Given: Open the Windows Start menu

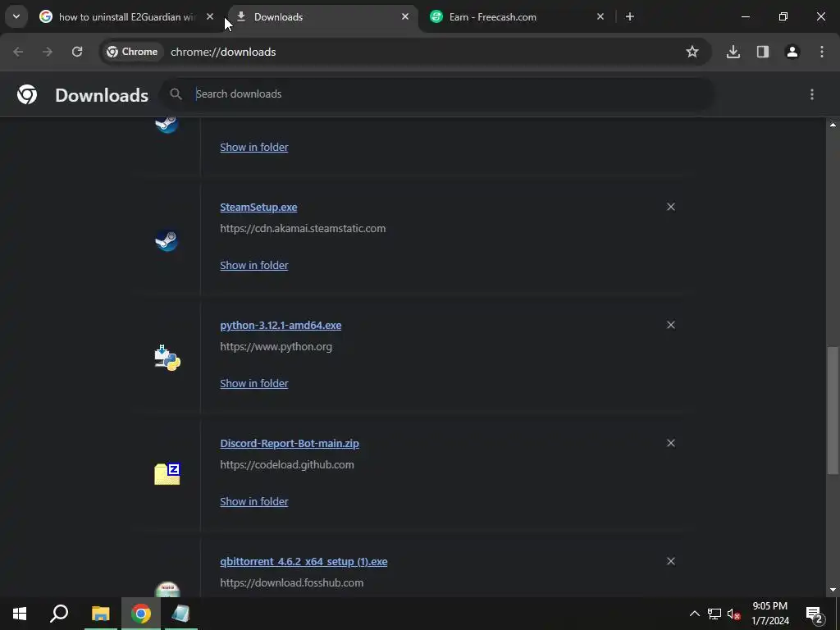Looking at the screenshot, I should pyautogui.click(x=20, y=614).
